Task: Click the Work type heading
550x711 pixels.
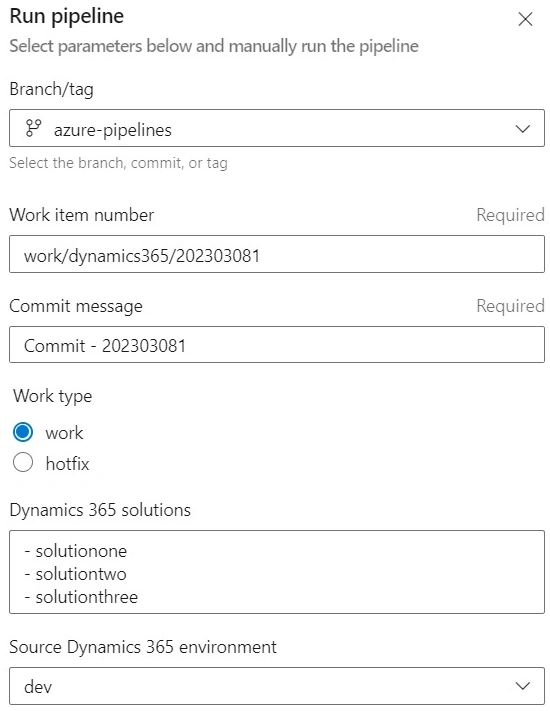Action: (x=53, y=396)
